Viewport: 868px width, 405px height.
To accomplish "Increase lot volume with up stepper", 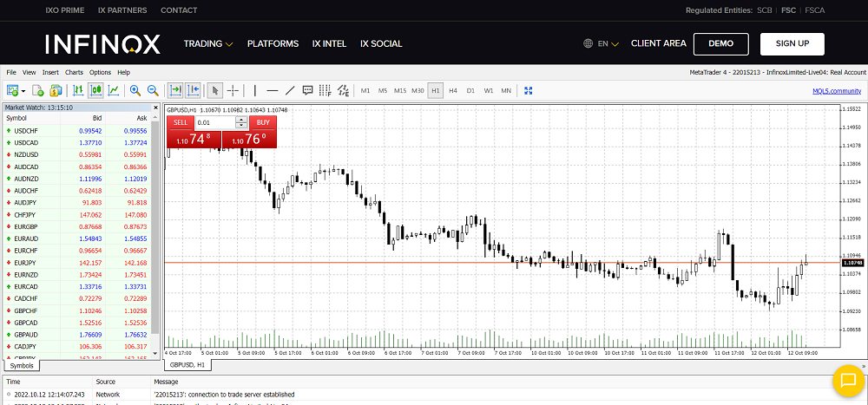I will click(242, 120).
